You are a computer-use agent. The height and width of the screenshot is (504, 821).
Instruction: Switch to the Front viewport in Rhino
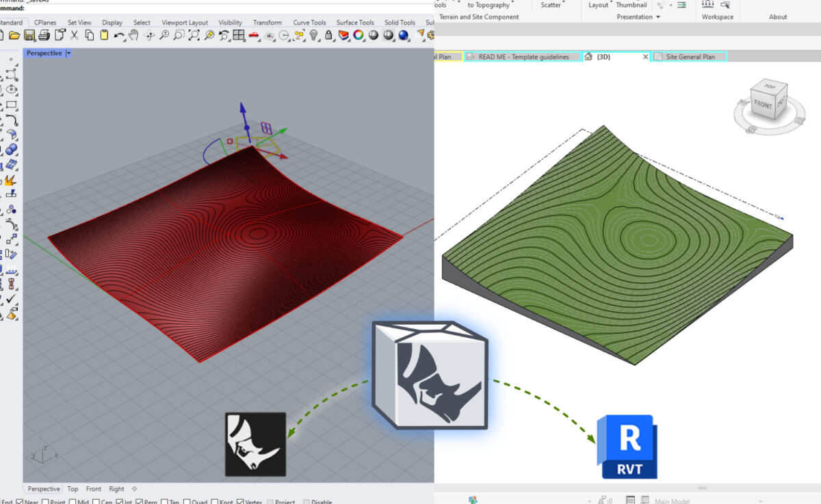tap(93, 488)
